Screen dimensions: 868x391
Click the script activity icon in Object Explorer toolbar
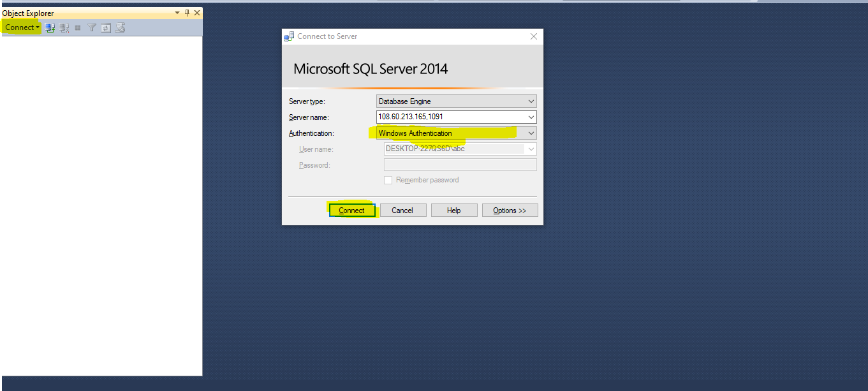point(120,27)
